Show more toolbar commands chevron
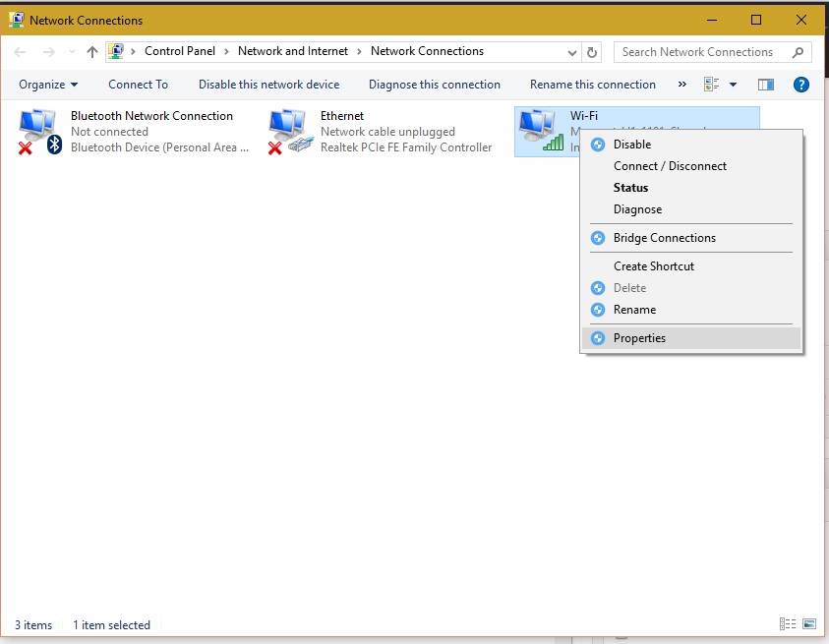Viewport: 829px width, 644px height. [x=682, y=85]
